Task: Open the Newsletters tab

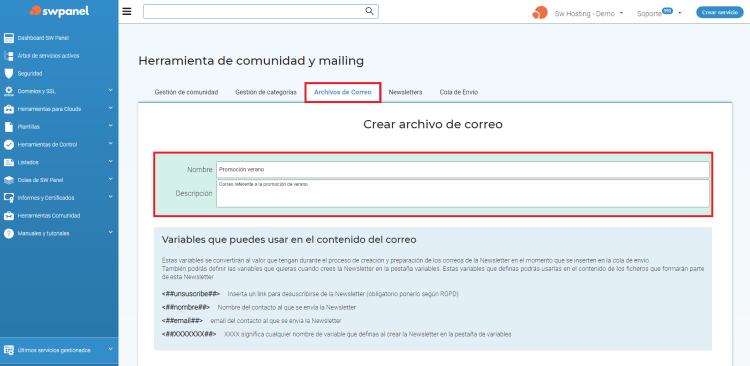Action: click(x=405, y=92)
